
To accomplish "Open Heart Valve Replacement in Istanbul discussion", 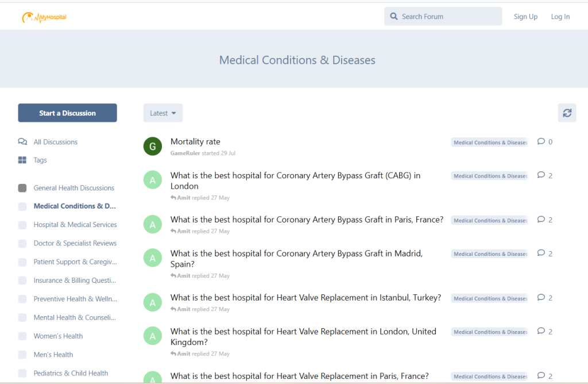I will (x=305, y=298).
